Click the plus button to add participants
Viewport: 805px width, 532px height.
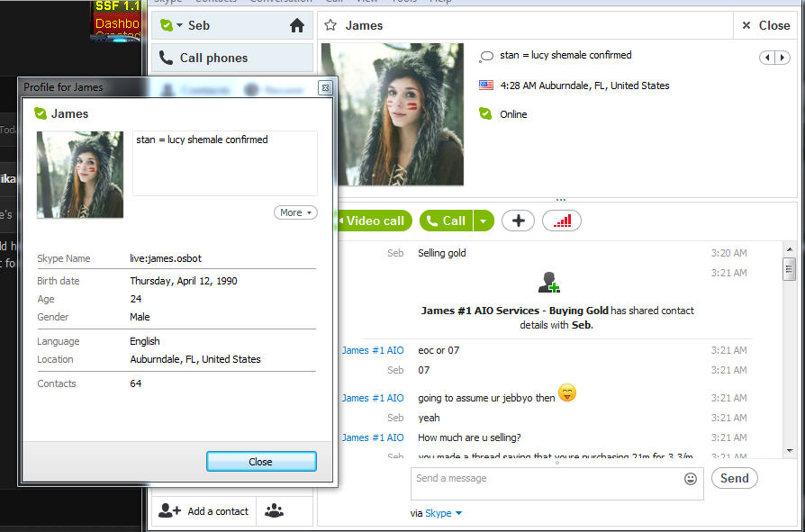[518, 221]
